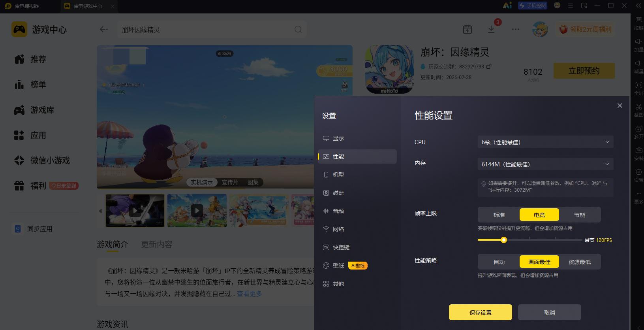
Task: Select 电竞 frame rate limit
Action: coord(539,215)
